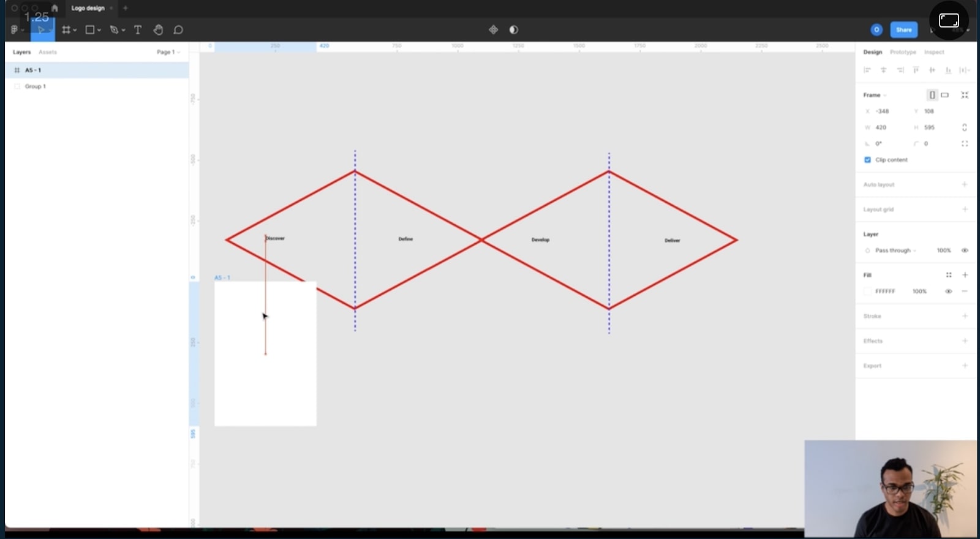
Task: Open the Figma main menu dropdown
Action: click(x=16, y=30)
